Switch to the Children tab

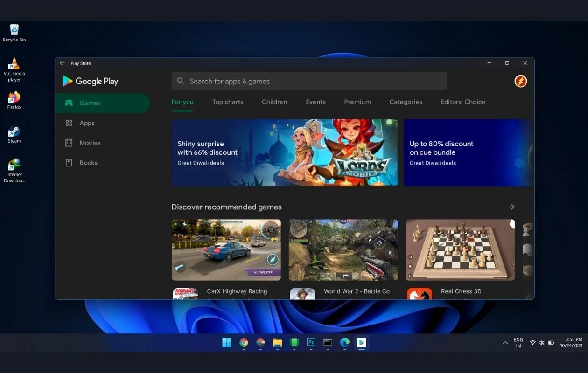274,102
